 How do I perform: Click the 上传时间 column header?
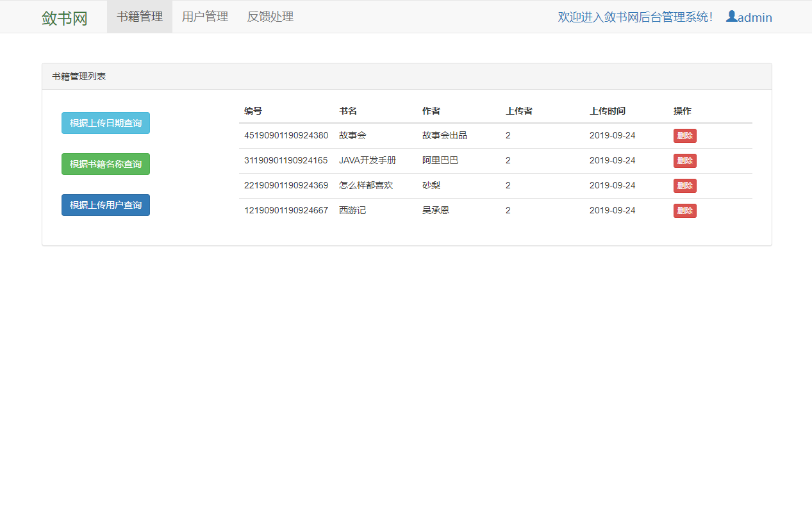(x=608, y=110)
